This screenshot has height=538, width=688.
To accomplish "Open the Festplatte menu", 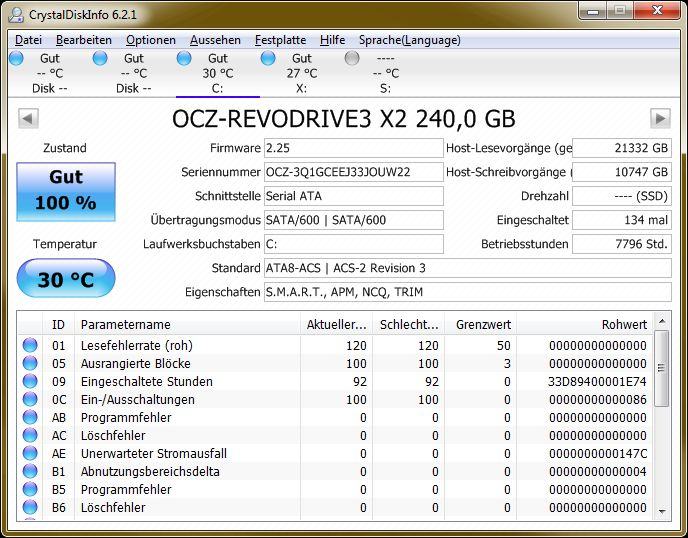I will [280, 40].
